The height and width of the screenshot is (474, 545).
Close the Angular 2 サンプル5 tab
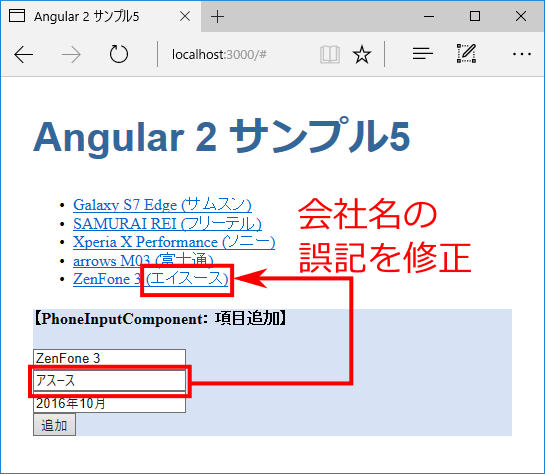(185, 16)
